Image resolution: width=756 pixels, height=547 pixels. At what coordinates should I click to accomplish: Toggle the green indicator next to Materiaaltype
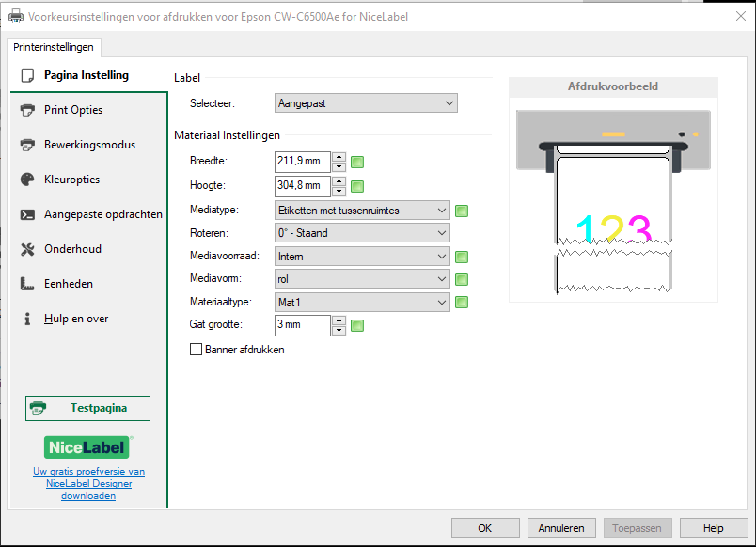[x=462, y=303]
